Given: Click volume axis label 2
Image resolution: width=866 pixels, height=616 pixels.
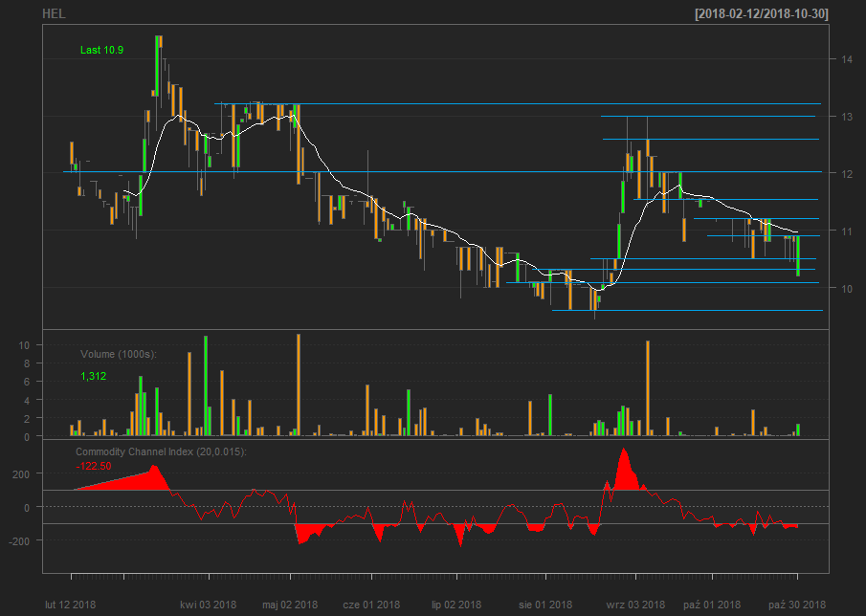Looking at the screenshot, I should [27, 418].
